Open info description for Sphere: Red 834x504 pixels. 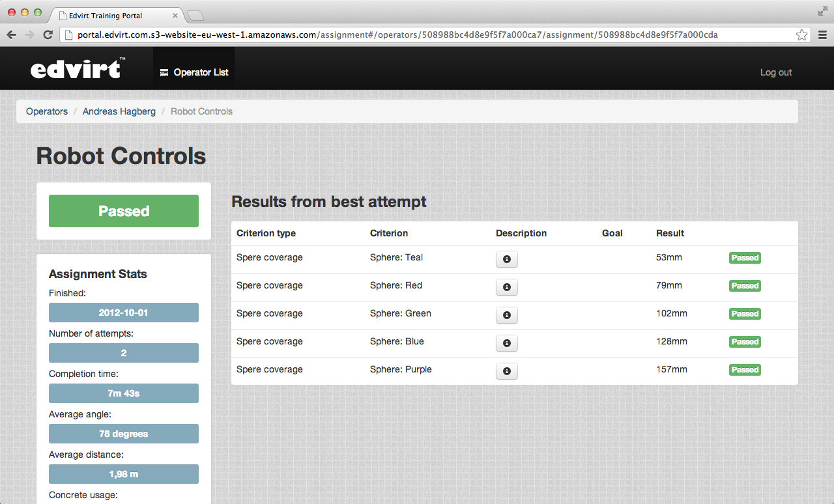pos(507,287)
